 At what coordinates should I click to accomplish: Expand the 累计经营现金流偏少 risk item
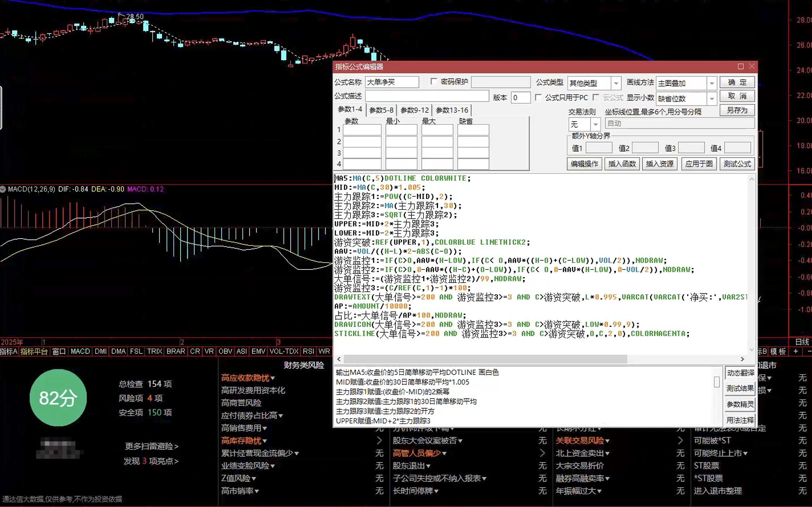pos(297,454)
